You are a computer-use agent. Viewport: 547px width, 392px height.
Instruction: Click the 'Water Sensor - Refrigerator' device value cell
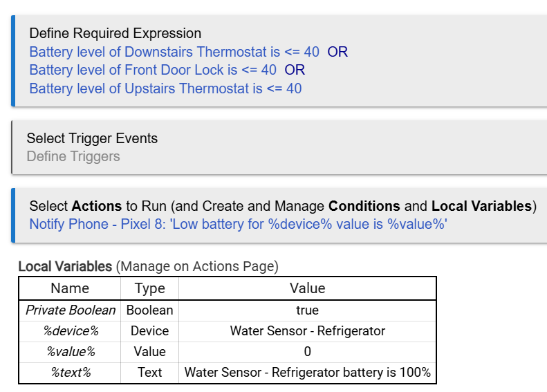307,331
